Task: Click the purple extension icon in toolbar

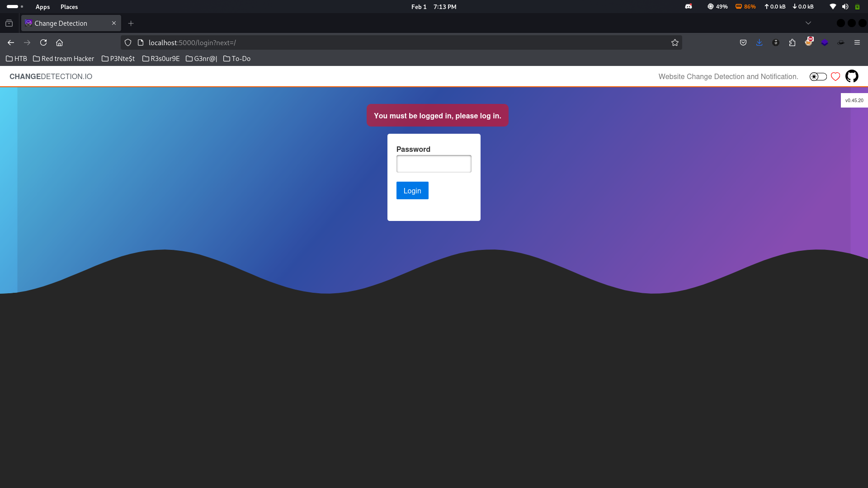Action: click(825, 42)
